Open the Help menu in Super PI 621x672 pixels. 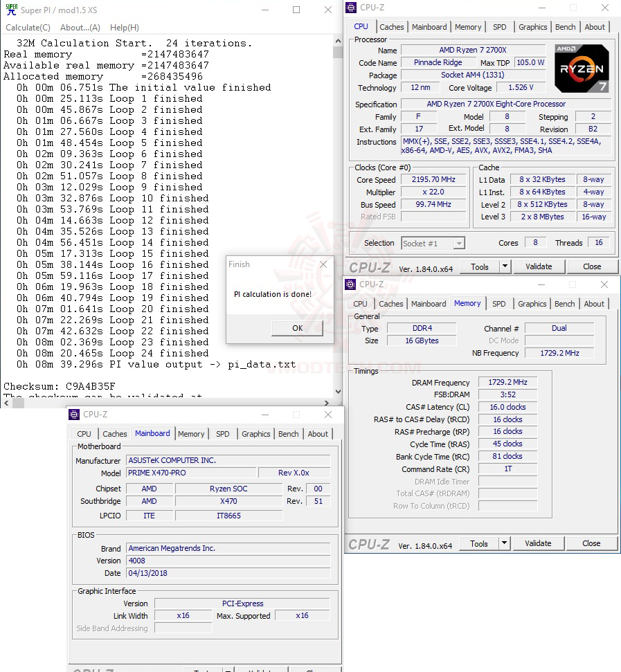(x=124, y=27)
